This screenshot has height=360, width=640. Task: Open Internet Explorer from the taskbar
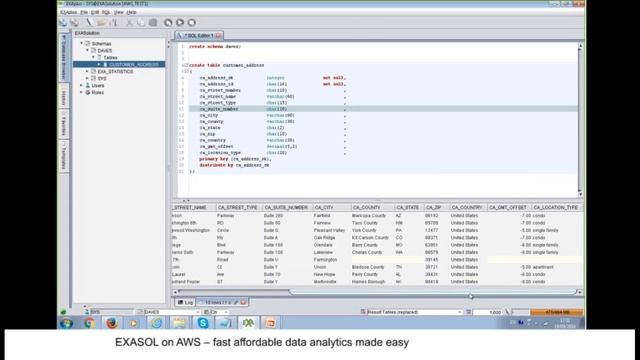156,323
